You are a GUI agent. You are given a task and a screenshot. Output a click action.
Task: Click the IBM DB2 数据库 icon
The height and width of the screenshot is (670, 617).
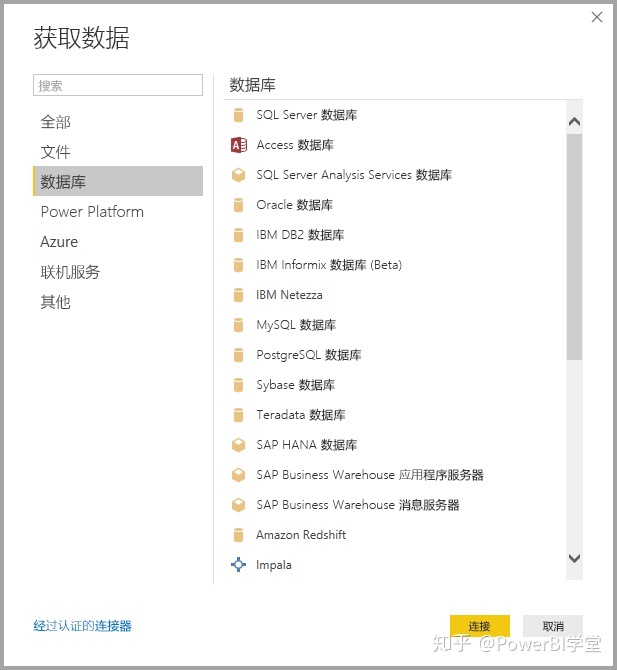click(x=238, y=235)
